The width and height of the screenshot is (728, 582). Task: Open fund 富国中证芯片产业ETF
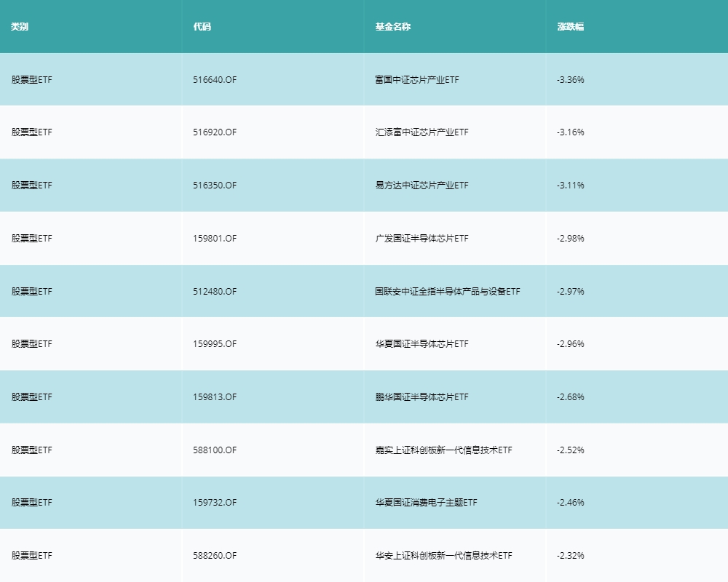416,79
